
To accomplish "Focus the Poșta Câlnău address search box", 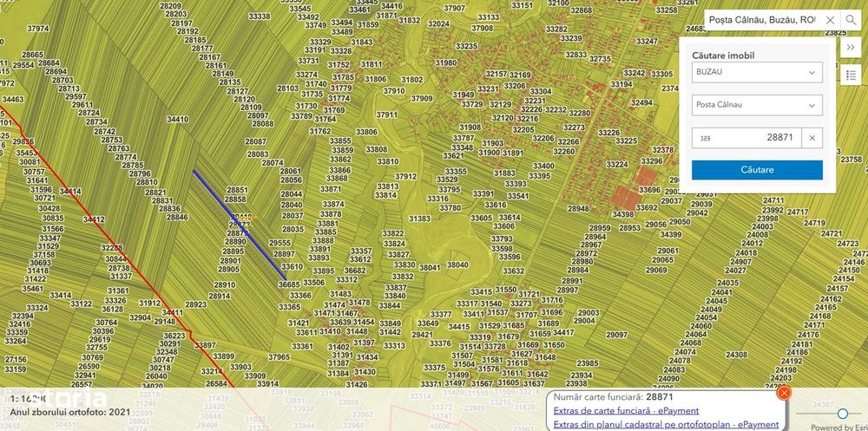I will pos(763,20).
